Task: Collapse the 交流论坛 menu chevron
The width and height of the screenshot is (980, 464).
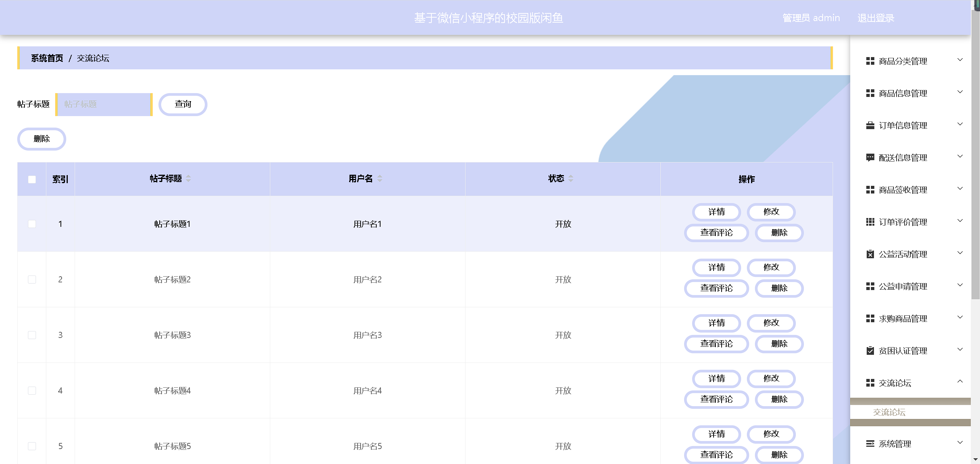Action: tap(960, 381)
